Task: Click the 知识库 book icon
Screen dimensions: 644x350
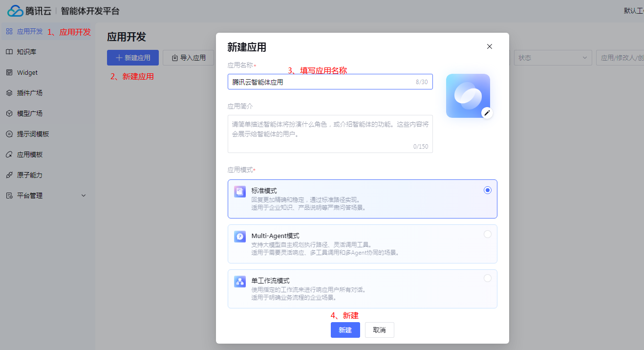Action: (x=9, y=52)
